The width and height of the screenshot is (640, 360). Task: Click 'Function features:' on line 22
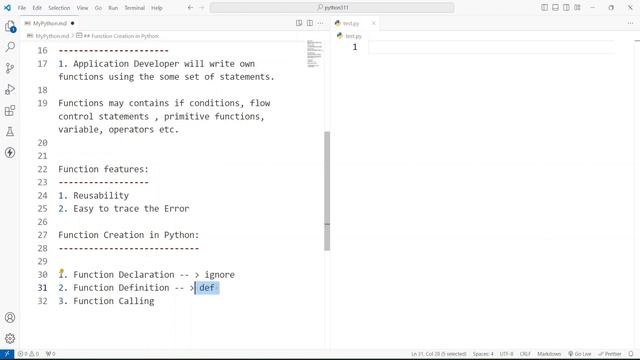point(103,169)
